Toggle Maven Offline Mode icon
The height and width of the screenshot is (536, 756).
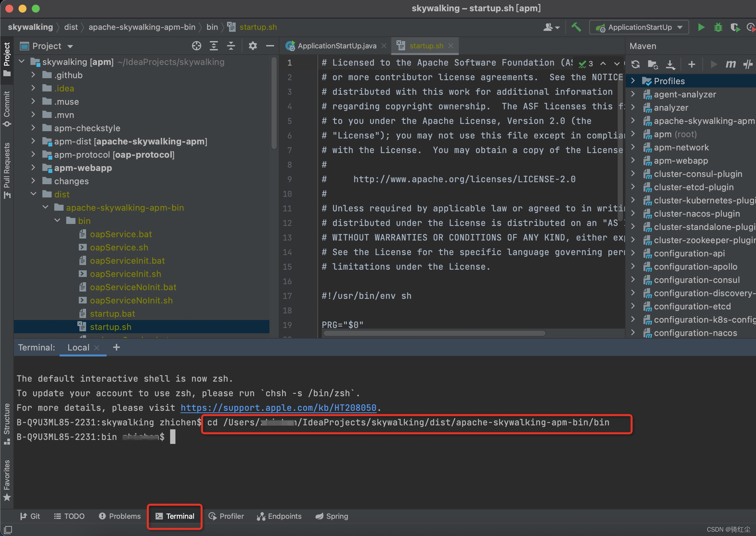click(747, 64)
